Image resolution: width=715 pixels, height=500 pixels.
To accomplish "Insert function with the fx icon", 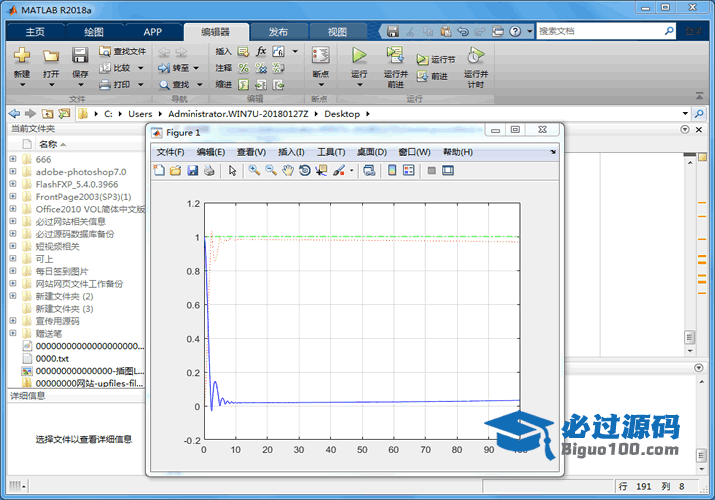I will pyautogui.click(x=261, y=51).
